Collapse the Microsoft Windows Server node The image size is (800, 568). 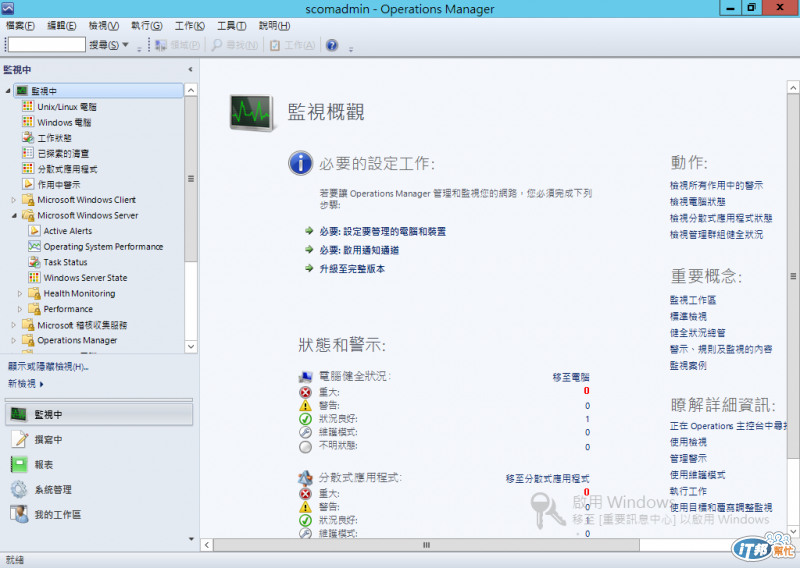[x=14, y=215]
